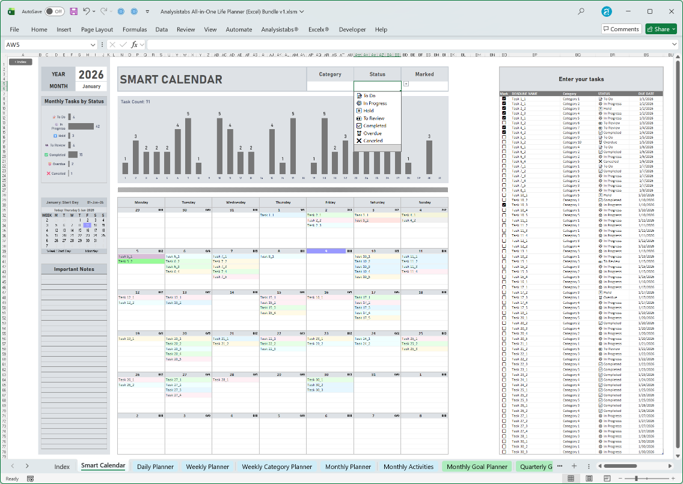This screenshot has height=484, width=683.
Task: Expand the Name Box dropdown
Action: [92, 44]
